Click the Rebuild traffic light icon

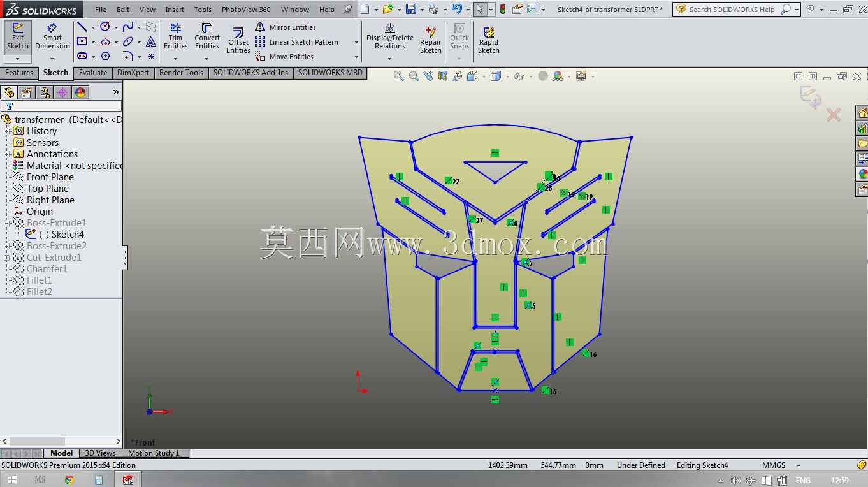click(x=502, y=9)
